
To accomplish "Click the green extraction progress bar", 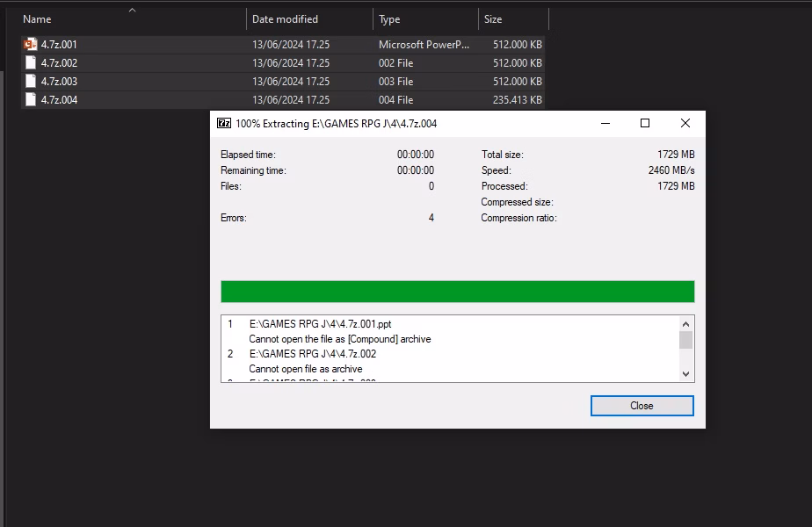I will [457, 292].
